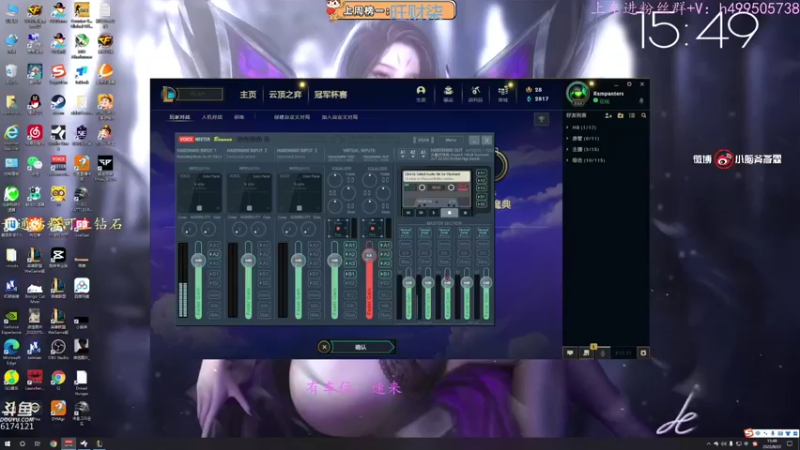Image resolution: width=800 pixels, height=450 pixels.
Task: Stop the cassette recorder
Action: click(449, 213)
